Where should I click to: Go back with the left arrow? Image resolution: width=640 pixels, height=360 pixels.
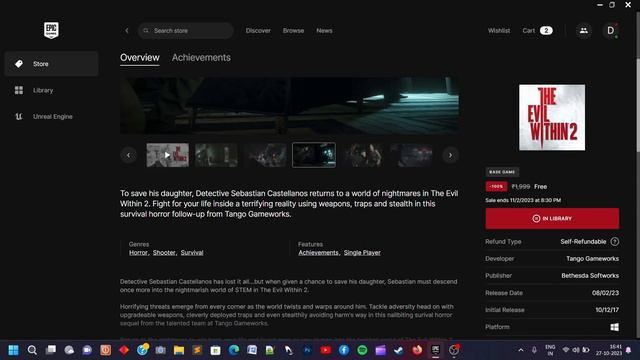(127, 31)
